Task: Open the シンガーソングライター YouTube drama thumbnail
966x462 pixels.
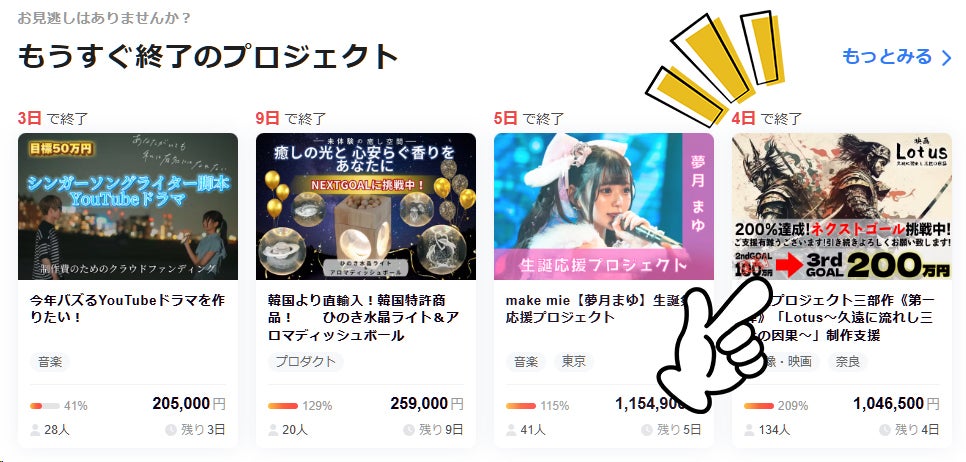Action: tap(128, 206)
